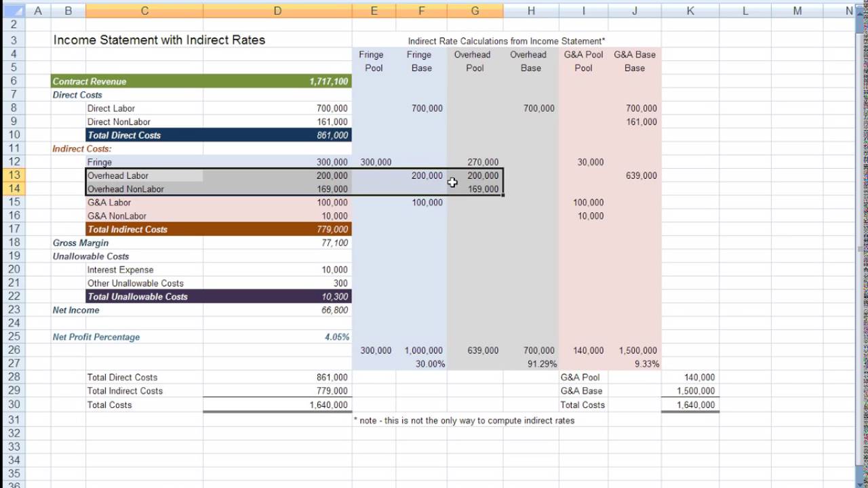Image resolution: width=868 pixels, height=488 pixels.
Task: Click 'Indirect Rate Calculations from Income Statement*' heading
Action: click(x=507, y=41)
